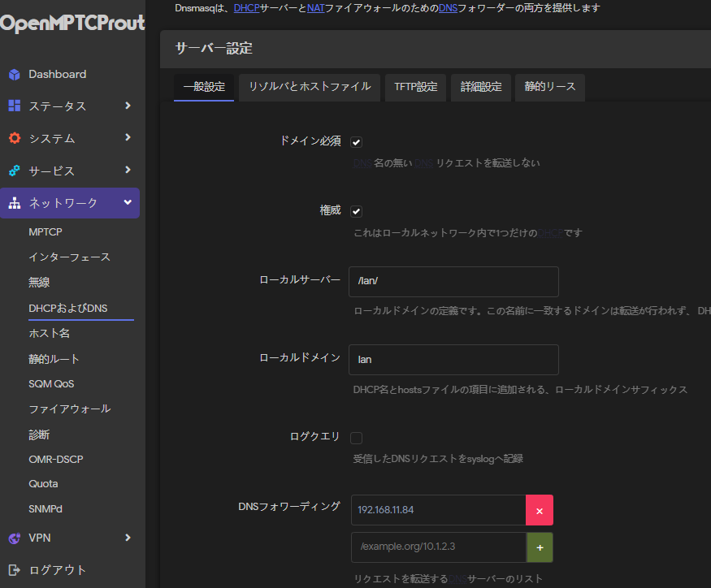The width and height of the screenshot is (711, 588).
Task: Open the 静的リース tab
Action: coord(549,87)
